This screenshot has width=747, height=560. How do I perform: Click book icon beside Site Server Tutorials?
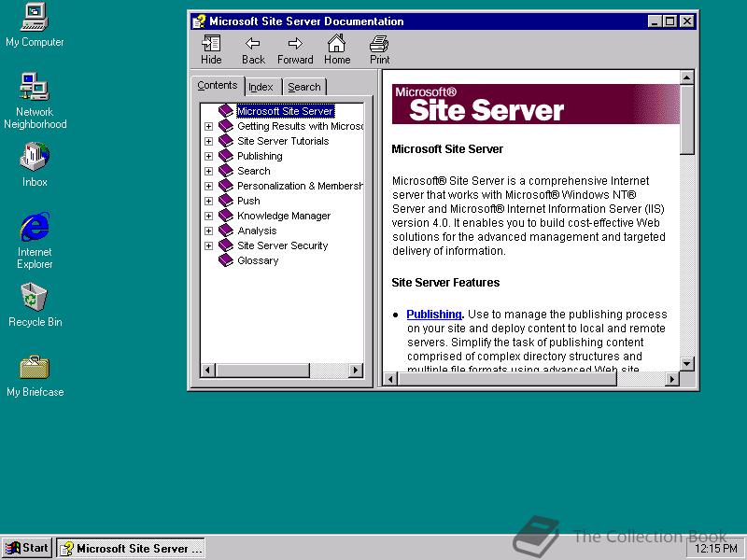(x=226, y=141)
